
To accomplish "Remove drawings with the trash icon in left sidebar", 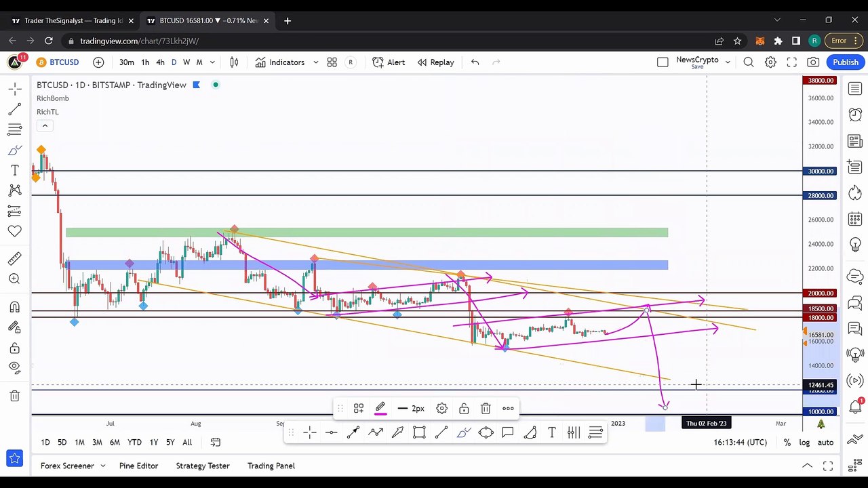I will (x=14, y=396).
